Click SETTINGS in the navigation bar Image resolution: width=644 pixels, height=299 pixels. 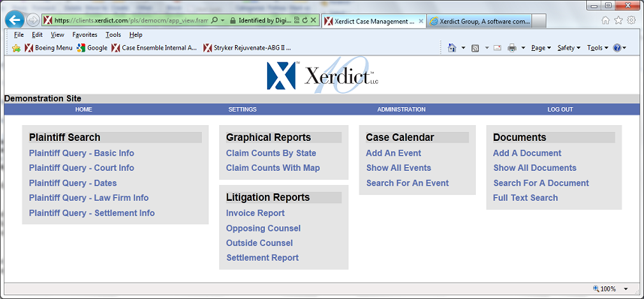coord(242,109)
